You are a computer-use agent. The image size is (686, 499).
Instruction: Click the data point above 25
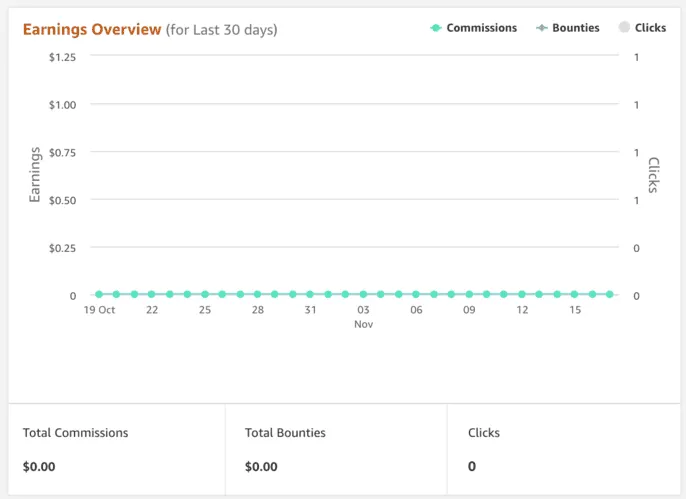205,294
